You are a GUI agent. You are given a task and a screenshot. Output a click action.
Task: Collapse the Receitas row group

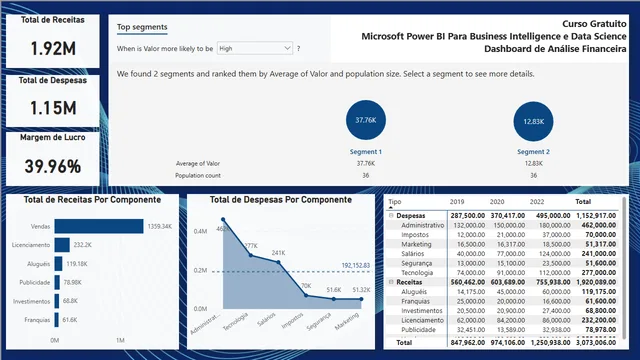[391, 282]
